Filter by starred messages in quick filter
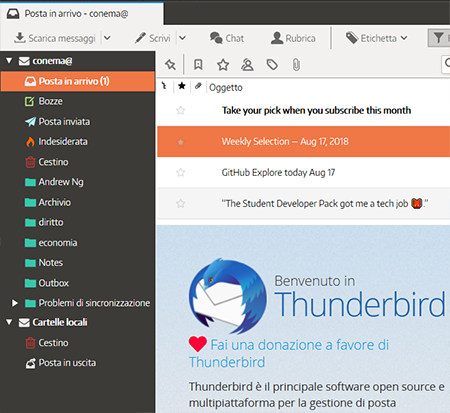 [223, 65]
